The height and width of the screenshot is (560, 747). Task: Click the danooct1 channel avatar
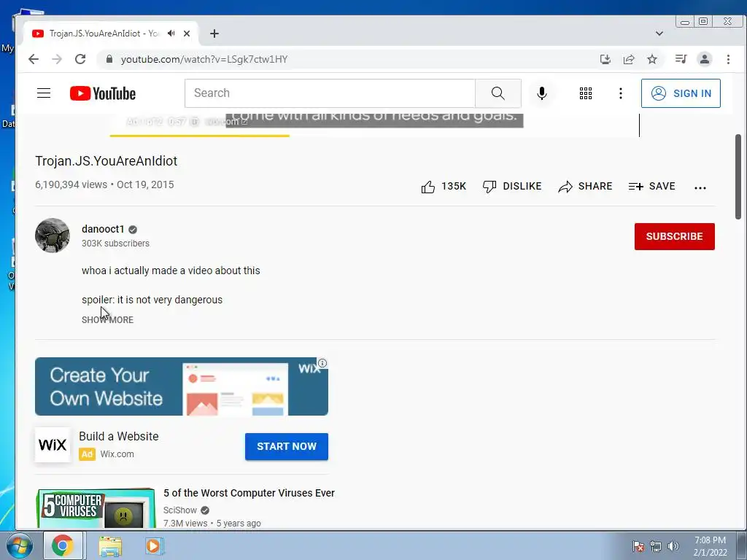(53, 236)
